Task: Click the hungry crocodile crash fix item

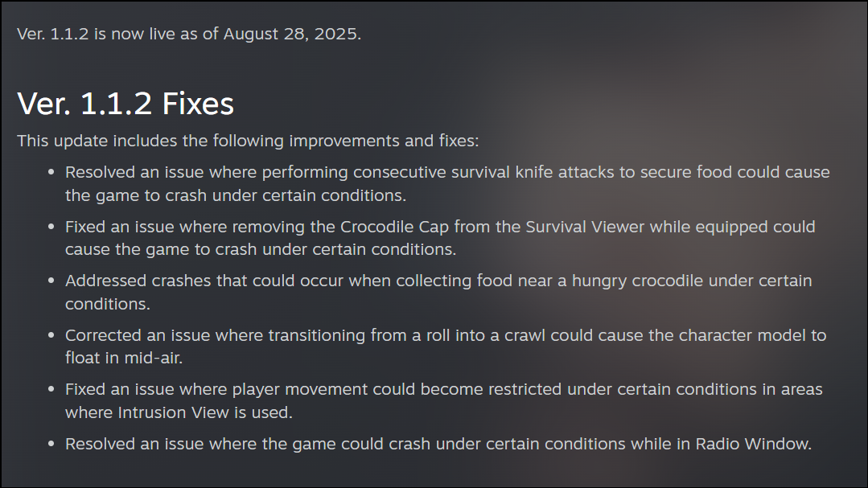Action: [x=438, y=292]
